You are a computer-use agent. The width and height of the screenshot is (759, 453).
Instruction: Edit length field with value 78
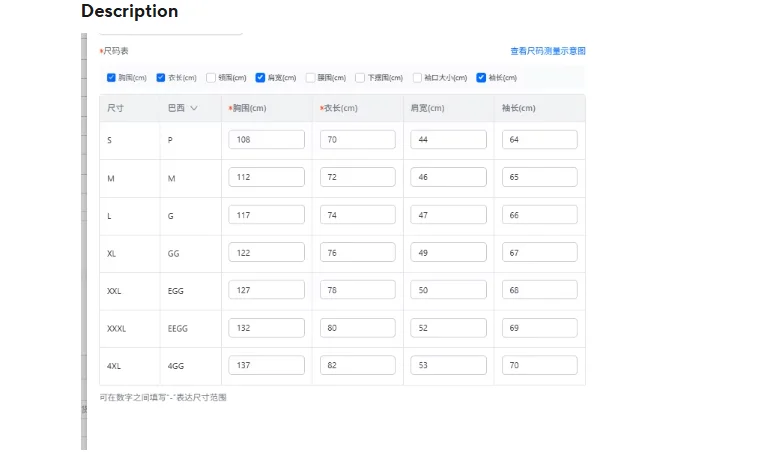pyautogui.click(x=358, y=290)
